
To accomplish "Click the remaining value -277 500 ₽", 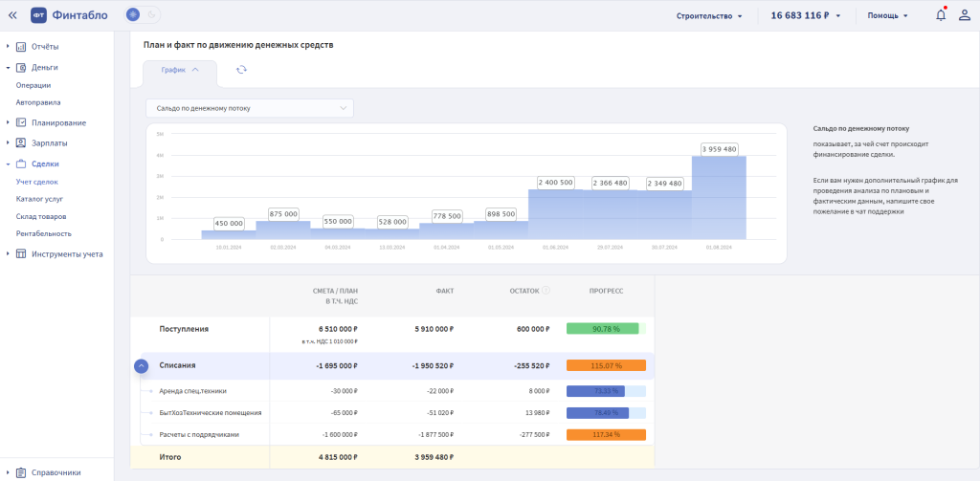I will (x=532, y=435).
